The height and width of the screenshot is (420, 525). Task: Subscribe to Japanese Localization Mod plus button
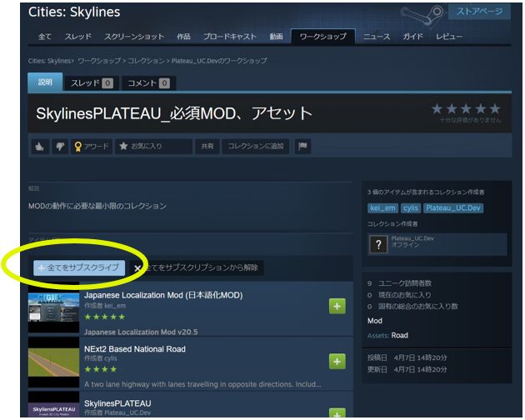[x=337, y=306]
